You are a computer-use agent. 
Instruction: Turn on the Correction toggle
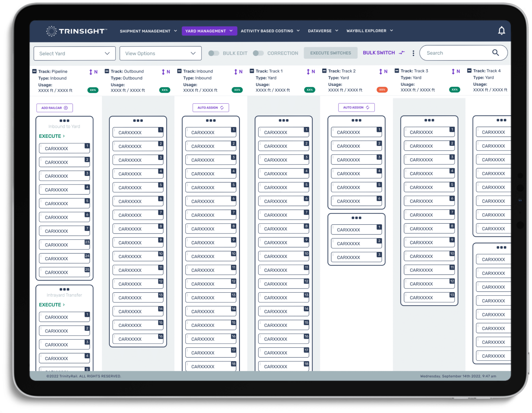(x=258, y=53)
